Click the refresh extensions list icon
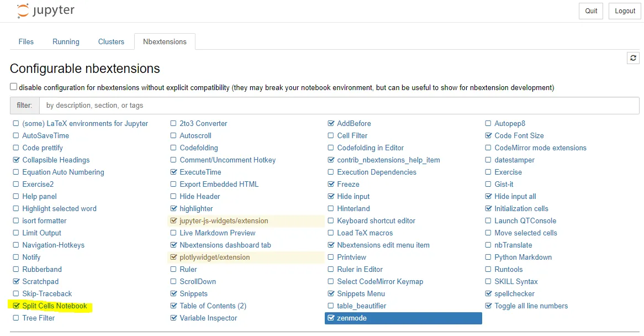This screenshot has height=336, width=644. click(x=634, y=58)
